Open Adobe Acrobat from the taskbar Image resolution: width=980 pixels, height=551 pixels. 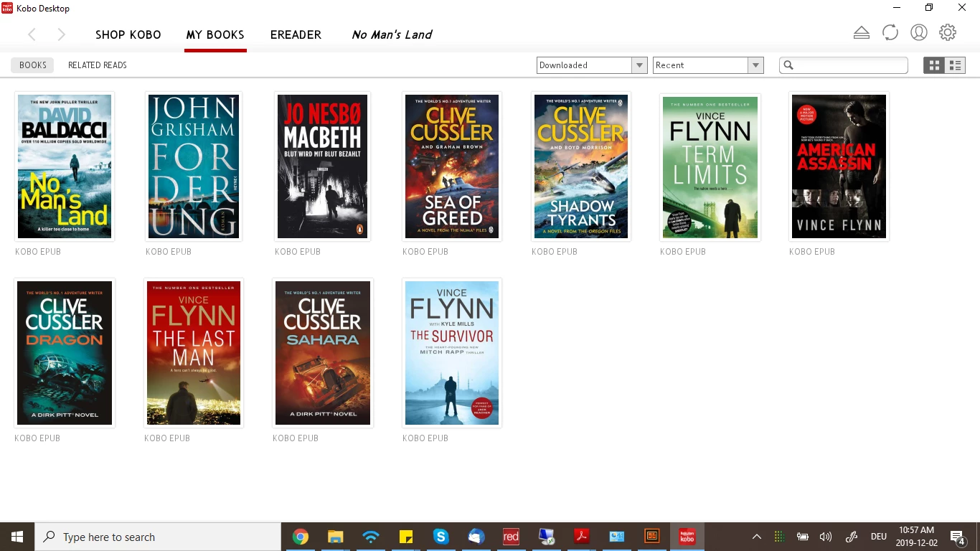[x=581, y=537]
